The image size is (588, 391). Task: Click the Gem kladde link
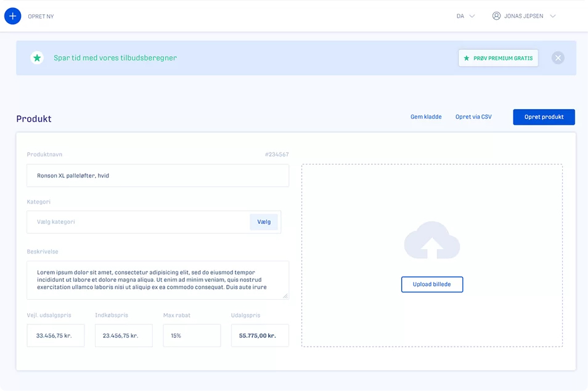426,117
